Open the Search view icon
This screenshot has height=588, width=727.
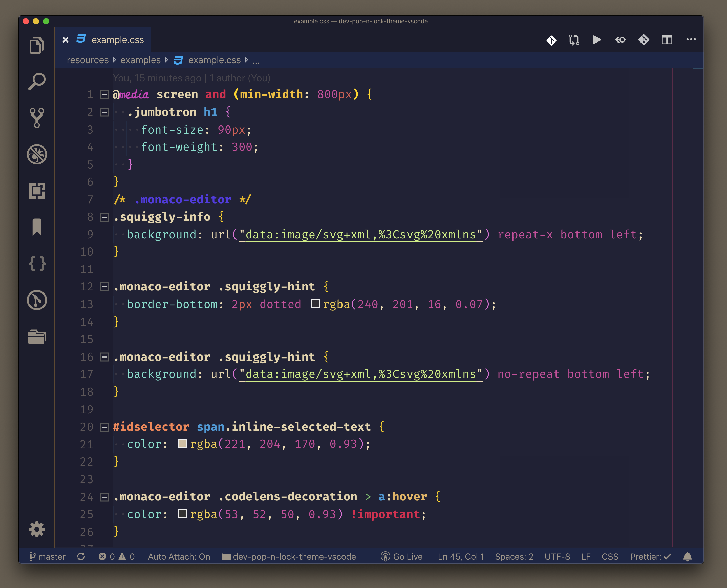click(37, 82)
